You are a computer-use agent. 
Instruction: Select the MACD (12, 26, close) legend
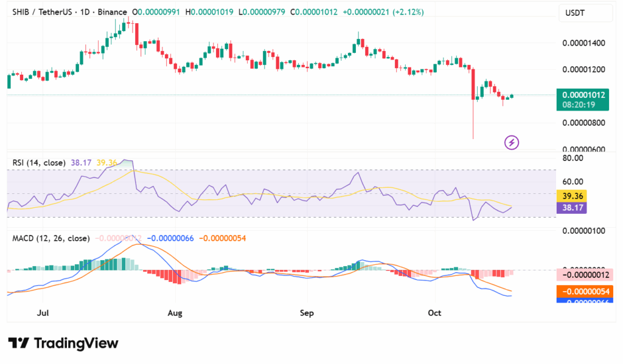50,238
